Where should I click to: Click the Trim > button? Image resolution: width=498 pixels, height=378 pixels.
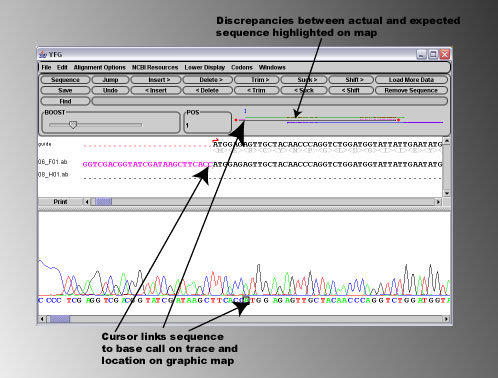tap(257, 80)
